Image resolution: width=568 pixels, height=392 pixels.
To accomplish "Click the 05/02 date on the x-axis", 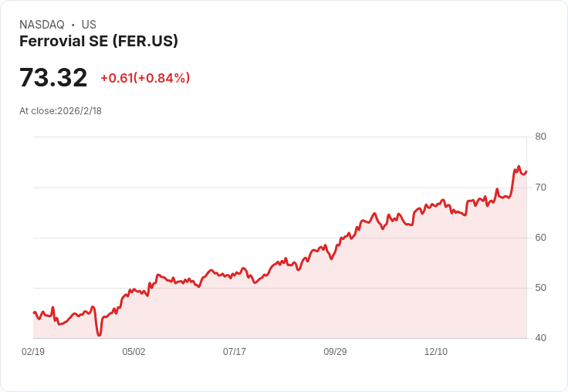I will (x=134, y=352).
